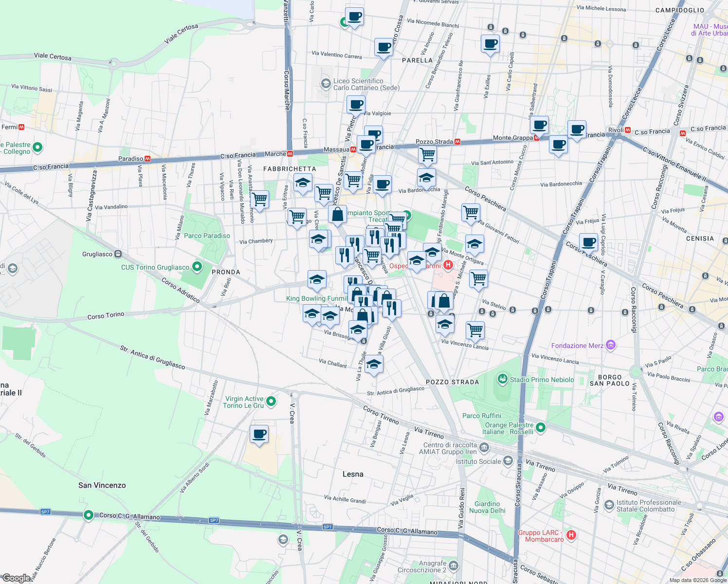This screenshot has height=584, width=728.
Task: Click the Gruppo LARC Mombarcaro hospital pin
Action: click(x=571, y=535)
